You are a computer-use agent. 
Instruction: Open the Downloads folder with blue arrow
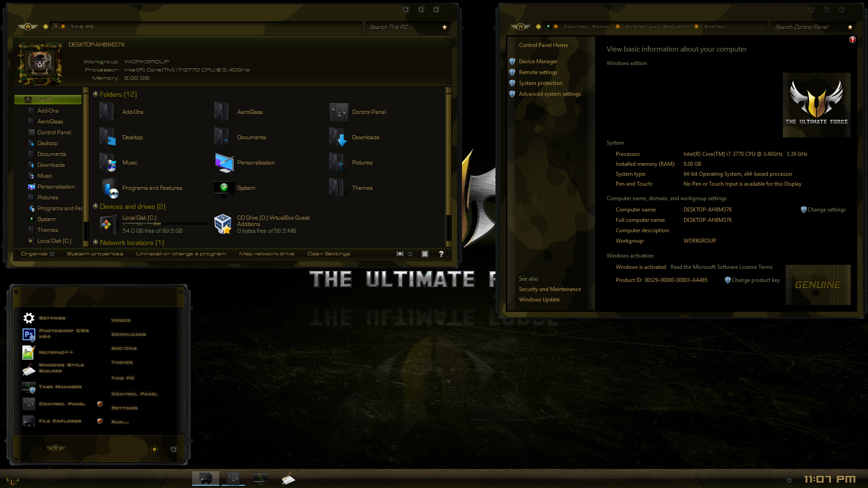click(338, 137)
